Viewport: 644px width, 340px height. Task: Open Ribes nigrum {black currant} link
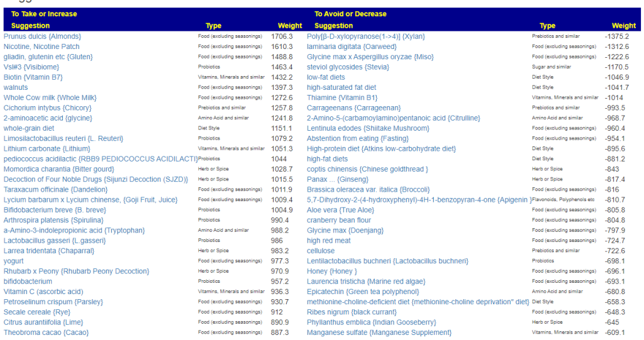(352, 312)
